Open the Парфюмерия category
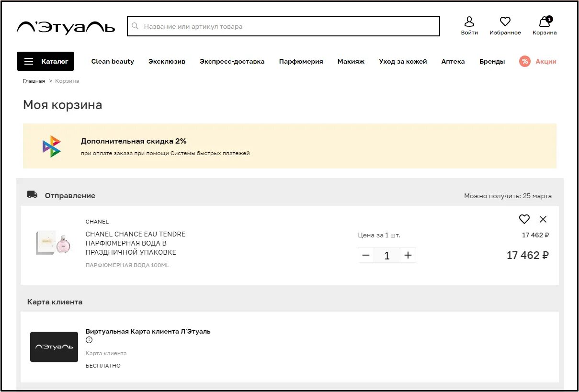579x392 pixels. coord(301,61)
